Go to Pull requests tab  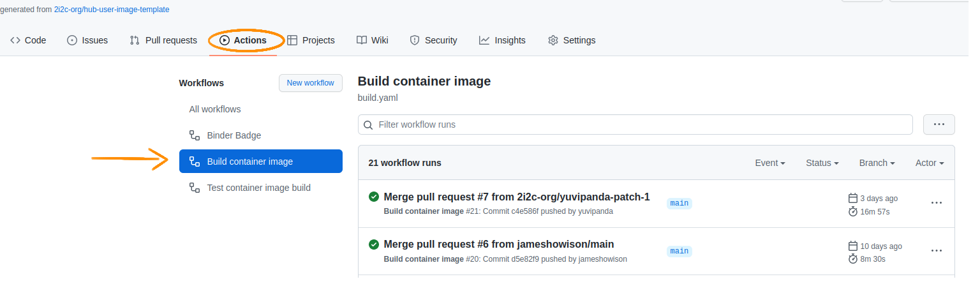(163, 40)
